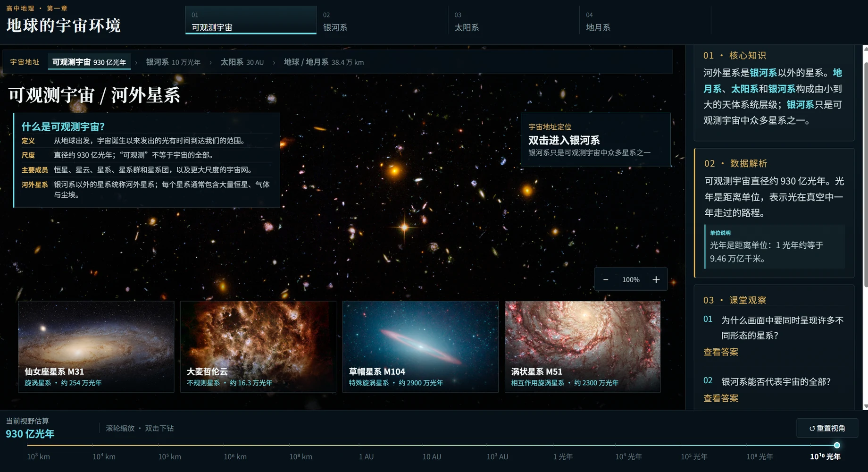Click the 10⁸ km scale label
Screen dimensions: 868x472
click(x=300, y=456)
